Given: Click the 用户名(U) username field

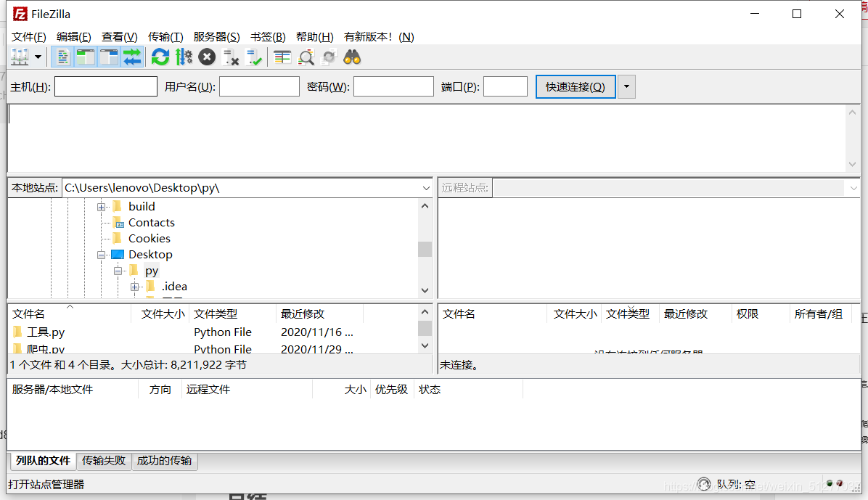Looking at the screenshot, I should click(259, 86).
